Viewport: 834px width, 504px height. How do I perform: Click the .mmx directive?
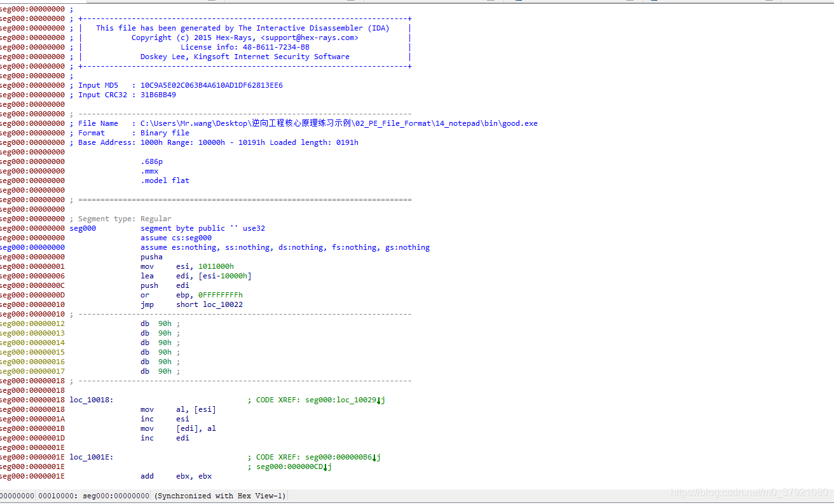tap(149, 171)
